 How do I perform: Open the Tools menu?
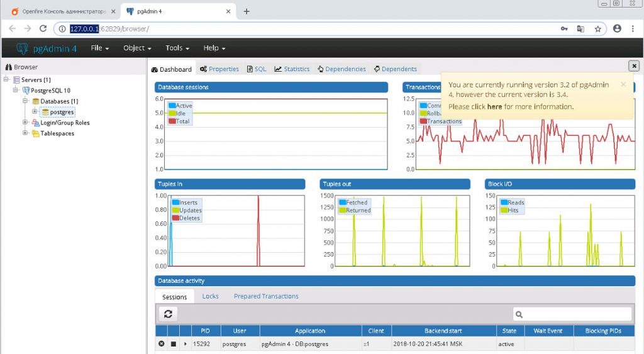click(x=177, y=48)
